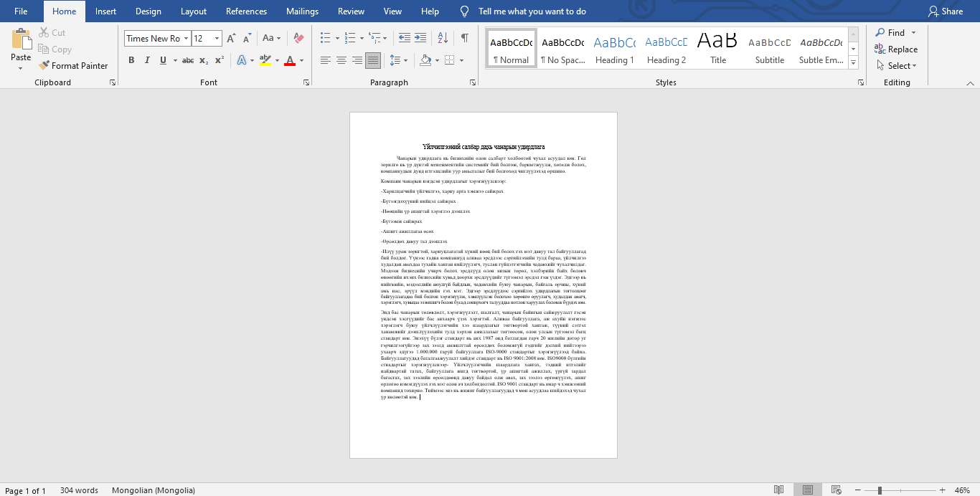This screenshot has height=496, width=980.
Task: Toggle Subscript formatting
Action: (x=204, y=60)
